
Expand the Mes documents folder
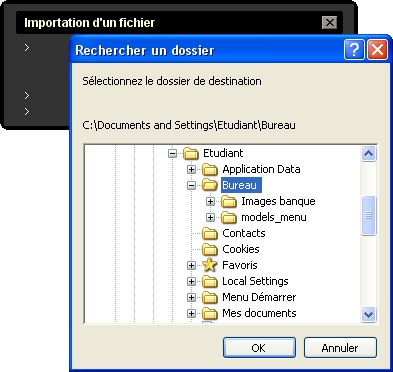point(191,313)
